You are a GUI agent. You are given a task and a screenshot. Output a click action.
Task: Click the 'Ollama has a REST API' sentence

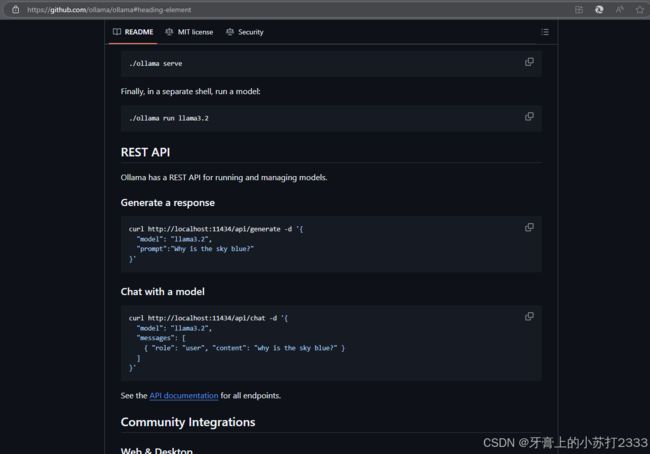click(224, 177)
